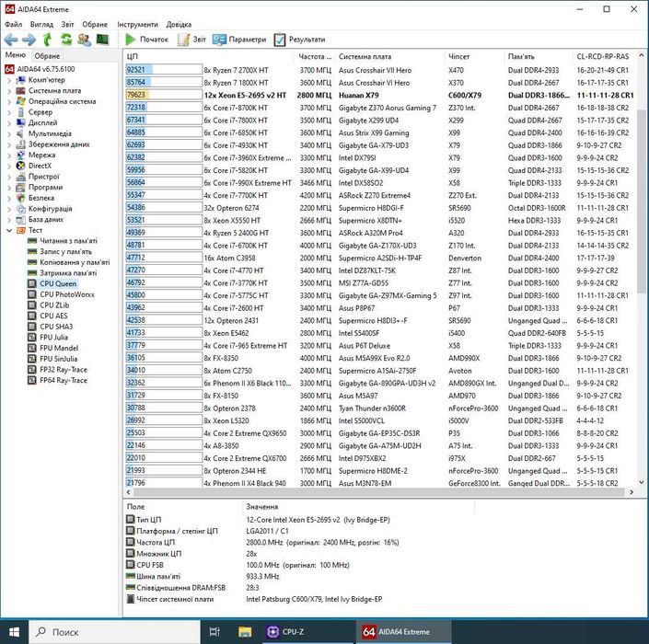
Task: Click the users icon in the toolbar
Action: tap(84, 40)
